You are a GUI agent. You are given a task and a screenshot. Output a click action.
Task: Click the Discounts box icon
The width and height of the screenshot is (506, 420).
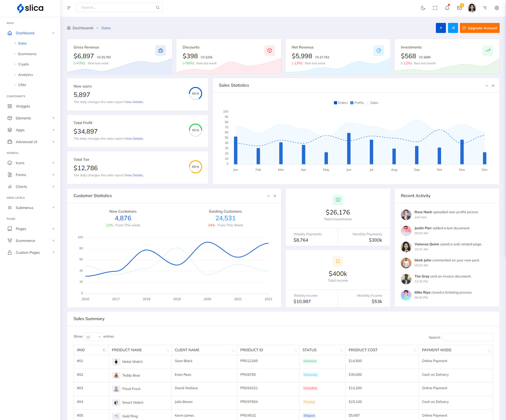point(269,51)
